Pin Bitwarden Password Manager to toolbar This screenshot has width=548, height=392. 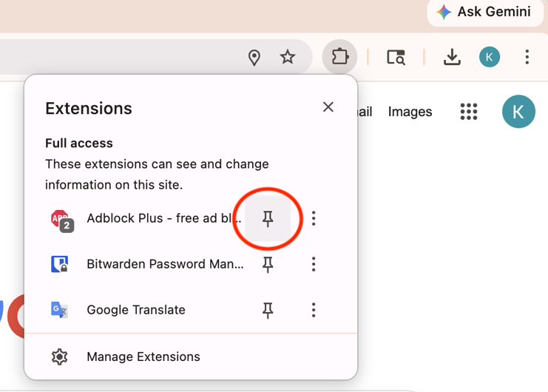(x=268, y=264)
